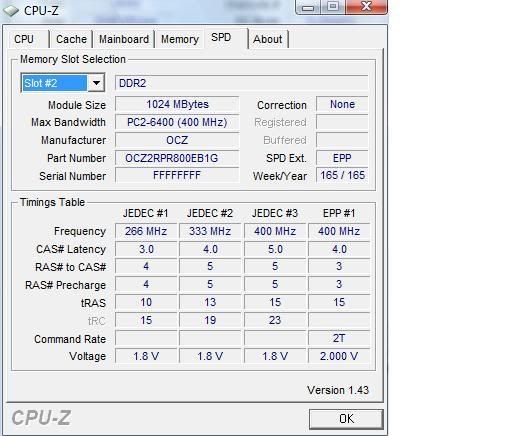This screenshot has height=436, width=512.
Task: Click the JEDEC #1 voltage 1.8 V
Action: pos(146,356)
